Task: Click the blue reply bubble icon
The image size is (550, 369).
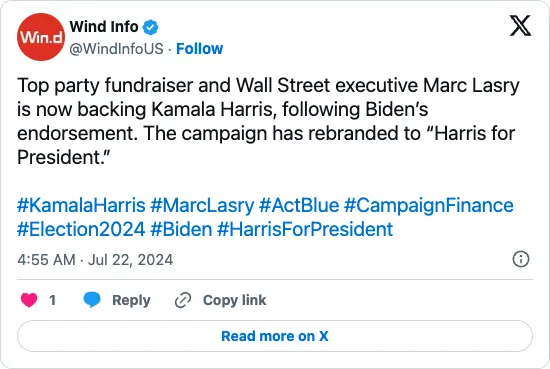Action: click(x=92, y=300)
